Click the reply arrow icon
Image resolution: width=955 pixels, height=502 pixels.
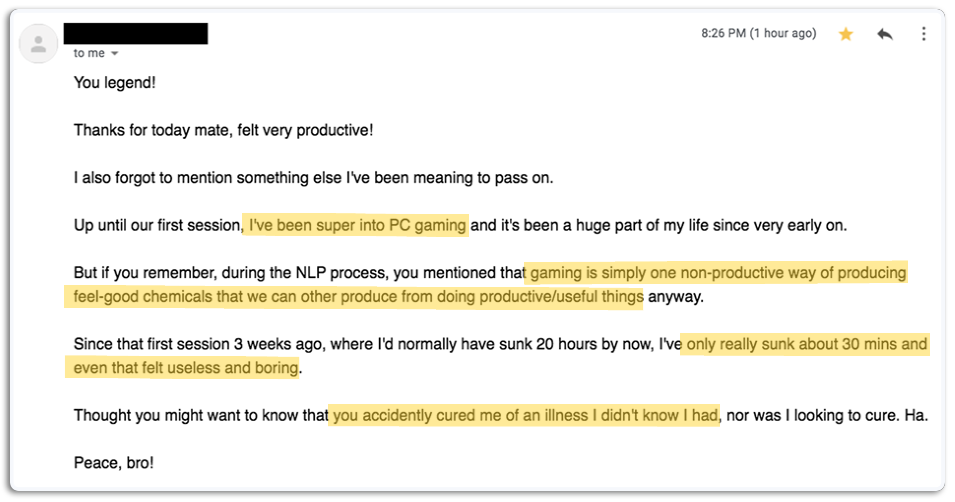click(884, 34)
